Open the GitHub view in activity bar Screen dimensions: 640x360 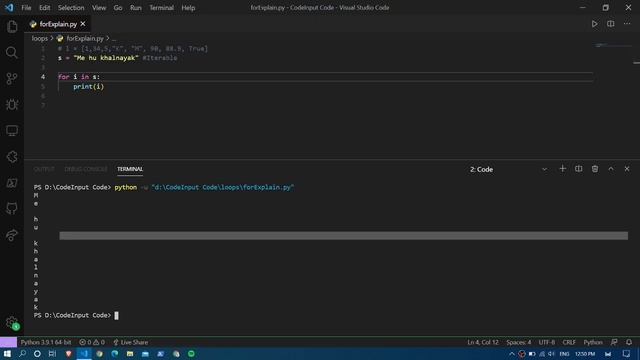click(x=12, y=209)
